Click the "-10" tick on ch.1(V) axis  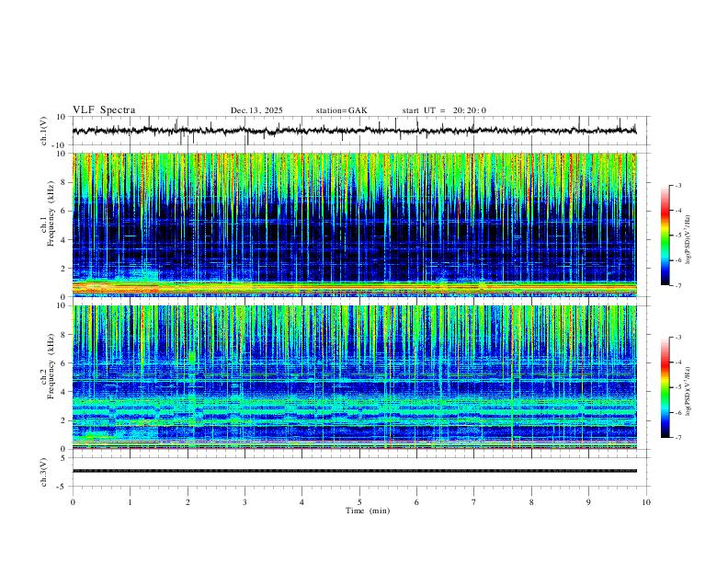coord(60,145)
